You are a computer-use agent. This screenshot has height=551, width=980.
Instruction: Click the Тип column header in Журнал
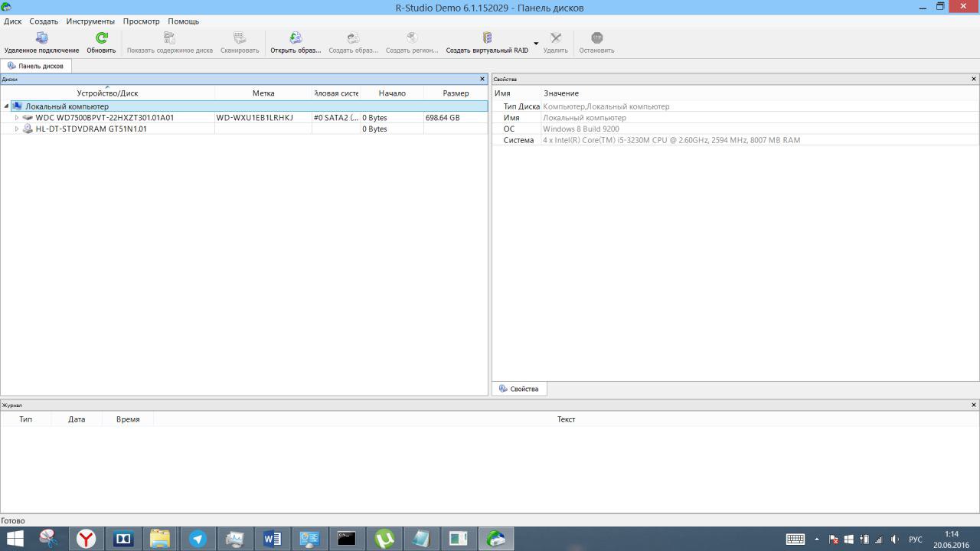[x=26, y=419]
